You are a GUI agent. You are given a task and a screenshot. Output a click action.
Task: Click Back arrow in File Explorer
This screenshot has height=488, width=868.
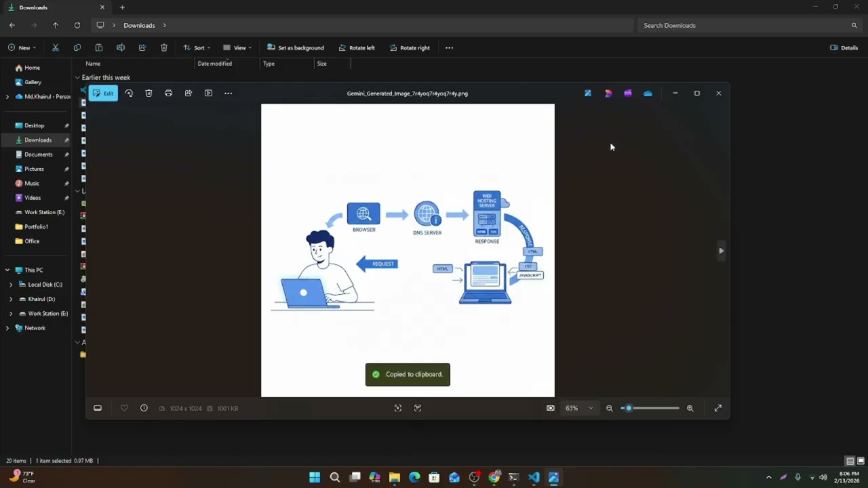12,25
